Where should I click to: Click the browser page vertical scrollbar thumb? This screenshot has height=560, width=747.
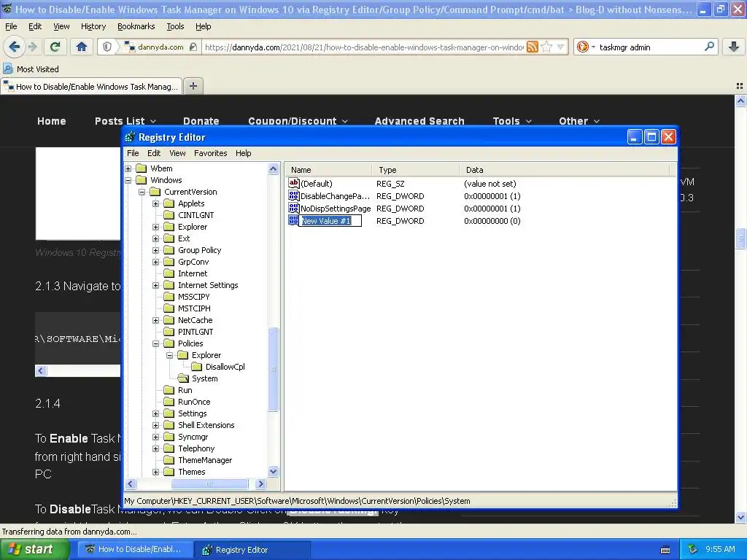(x=740, y=239)
